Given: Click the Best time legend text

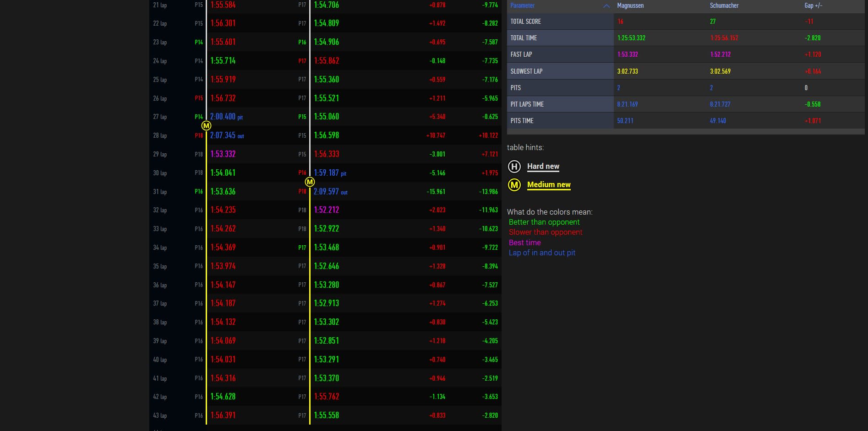Looking at the screenshot, I should pos(525,242).
